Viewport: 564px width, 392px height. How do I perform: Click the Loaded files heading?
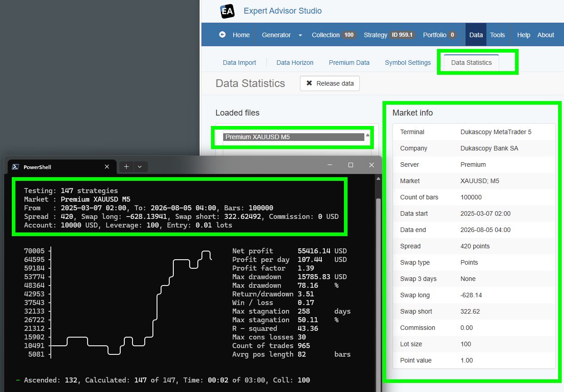237,113
